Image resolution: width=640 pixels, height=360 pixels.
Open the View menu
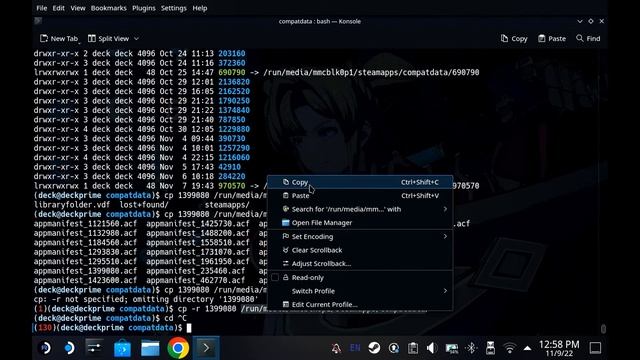[78, 8]
